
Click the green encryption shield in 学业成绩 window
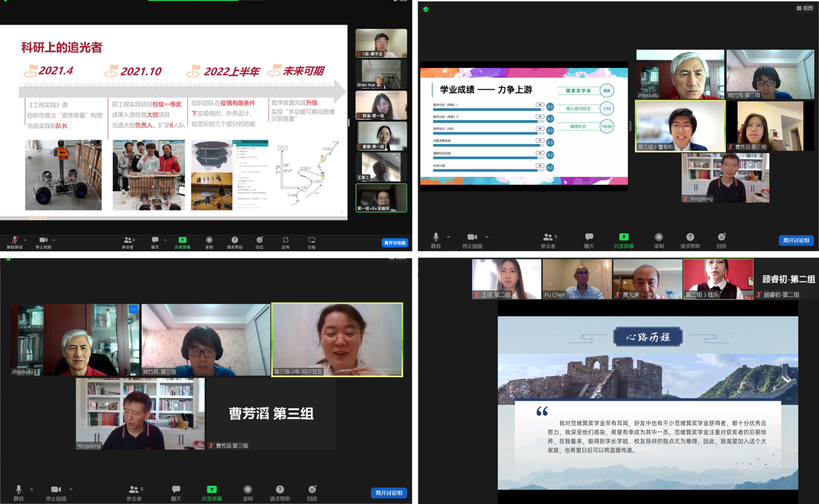coord(425,9)
